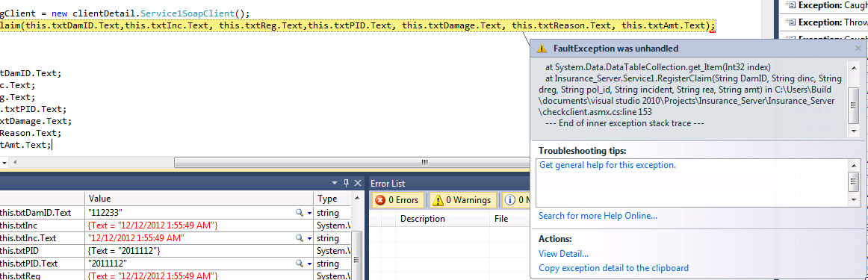
Task: Open the text visualizer magnifier for this.txtInc.Text
Action: (x=300, y=238)
